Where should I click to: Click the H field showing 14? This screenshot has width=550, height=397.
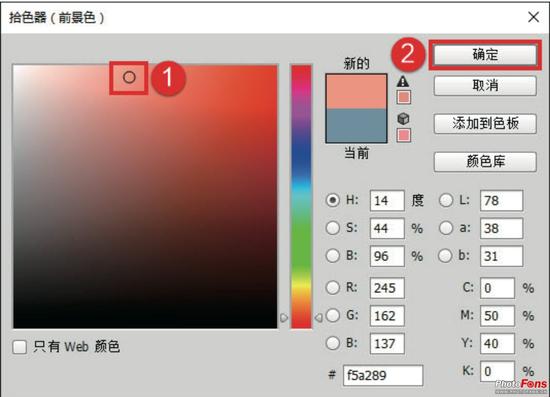click(387, 201)
